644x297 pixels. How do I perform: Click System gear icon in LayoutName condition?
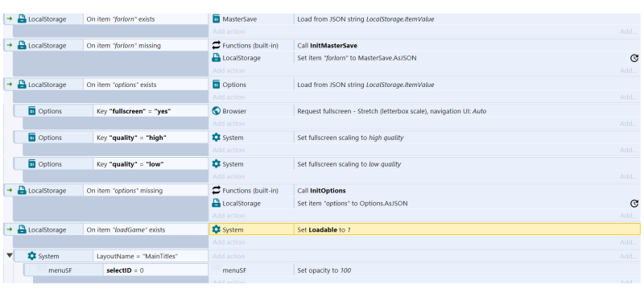(32, 256)
